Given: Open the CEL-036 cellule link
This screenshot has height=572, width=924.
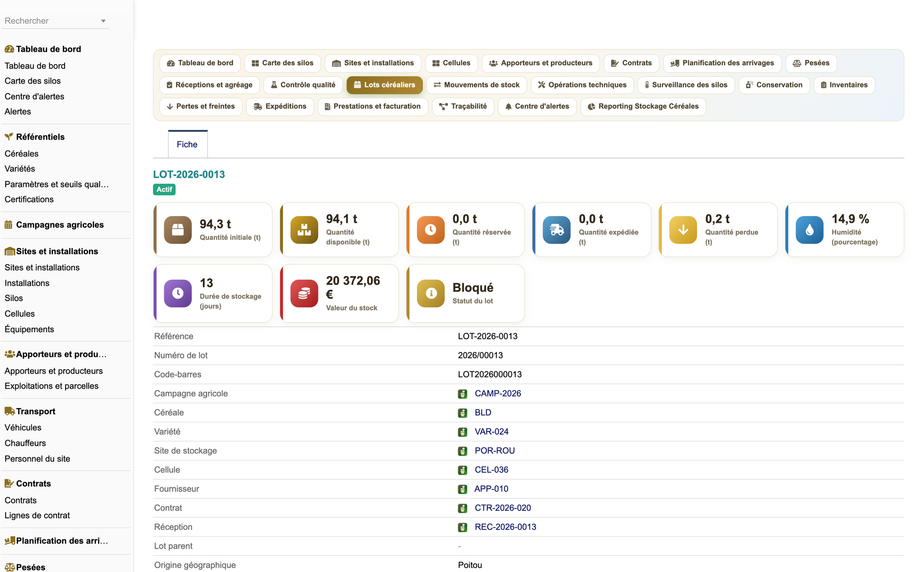Looking at the screenshot, I should tap(491, 470).
